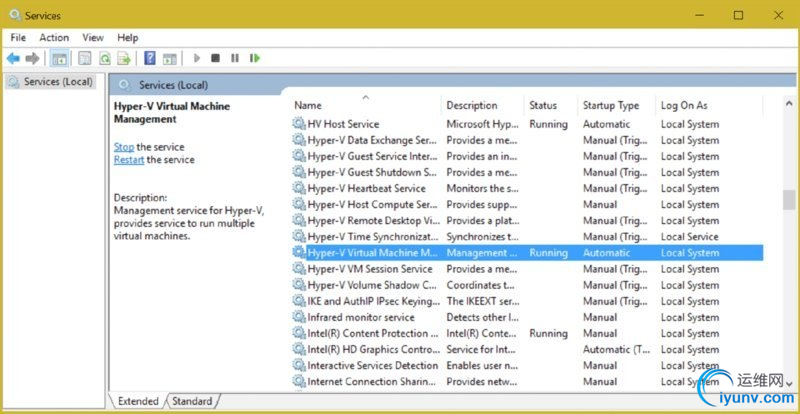This screenshot has height=414, width=800.
Task: Click the Restart the service link
Action: click(129, 160)
